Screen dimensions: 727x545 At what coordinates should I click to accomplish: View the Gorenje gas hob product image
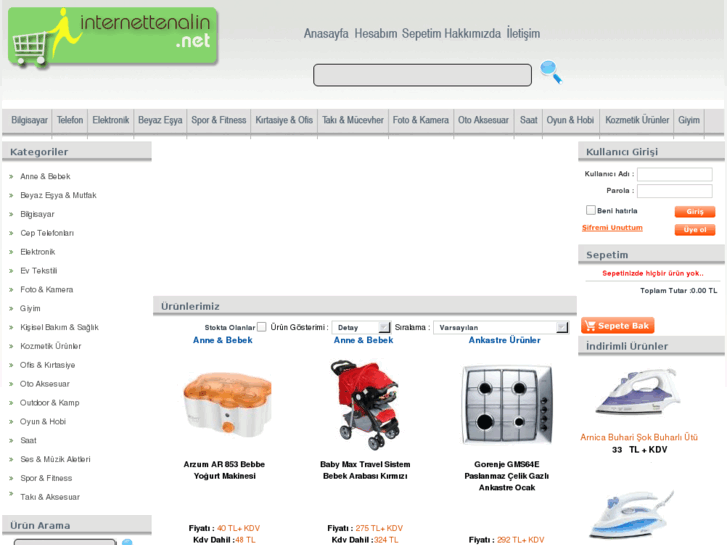(507, 404)
